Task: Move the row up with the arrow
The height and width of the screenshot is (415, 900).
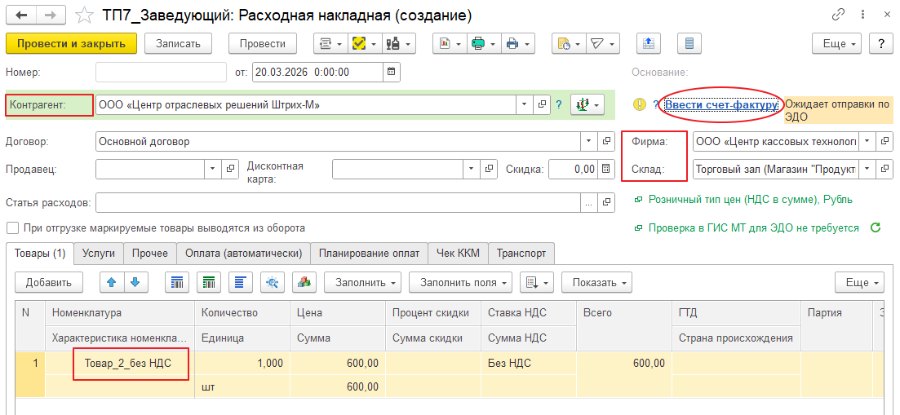Action: coord(111,282)
